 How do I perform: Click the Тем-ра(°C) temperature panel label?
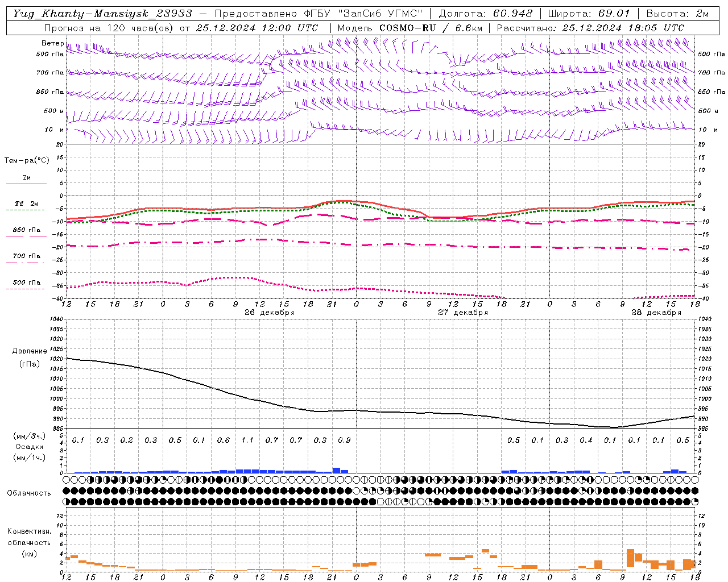(27, 161)
